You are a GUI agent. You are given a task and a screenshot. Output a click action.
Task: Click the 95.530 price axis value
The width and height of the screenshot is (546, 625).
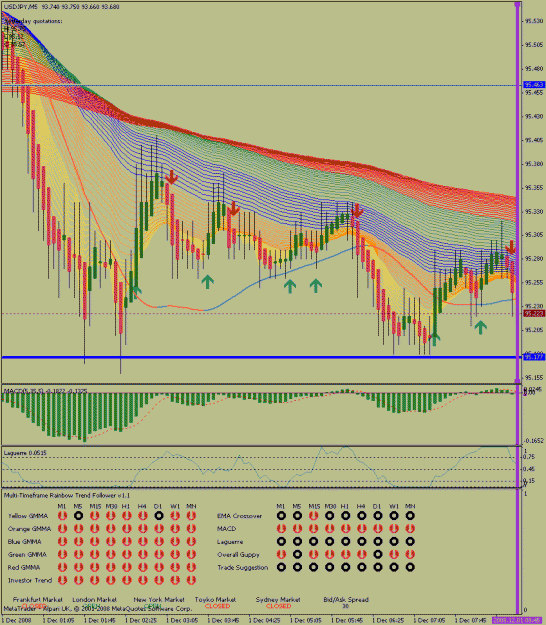click(x=534, y=21)
